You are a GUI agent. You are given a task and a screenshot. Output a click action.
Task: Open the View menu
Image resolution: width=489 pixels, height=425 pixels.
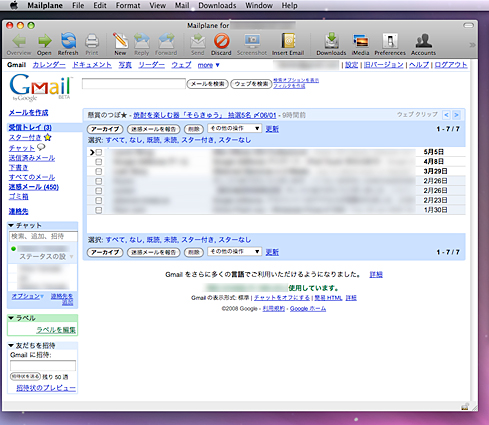point(157,5)
